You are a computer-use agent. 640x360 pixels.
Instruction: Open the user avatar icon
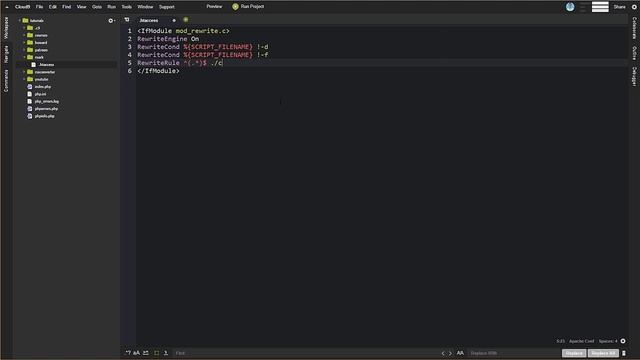[x=570, y=7]
